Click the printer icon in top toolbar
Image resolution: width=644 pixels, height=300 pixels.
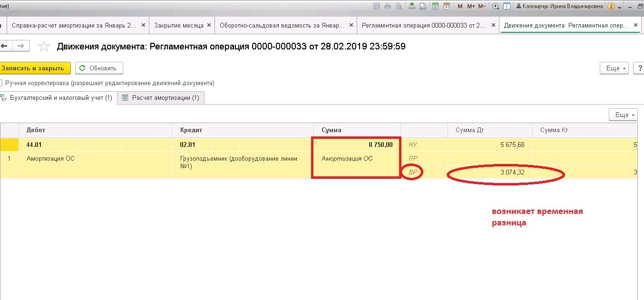pos(388,6)
